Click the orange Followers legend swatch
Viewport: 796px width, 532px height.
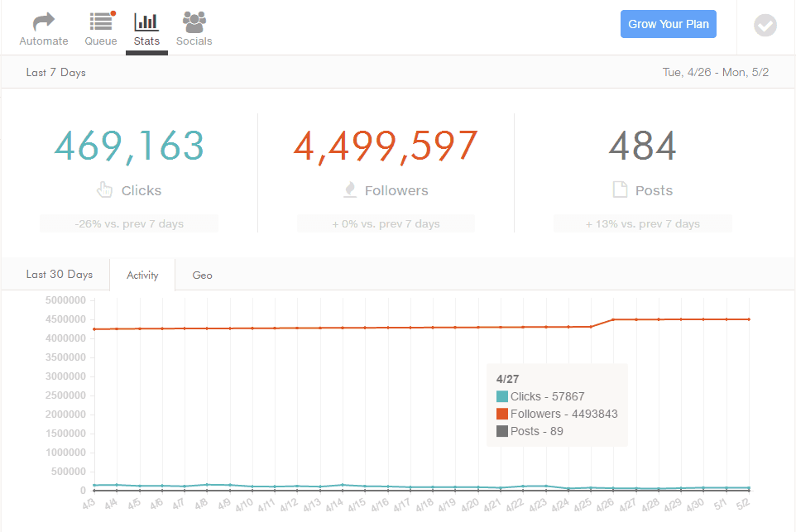(x=501, y=414)
